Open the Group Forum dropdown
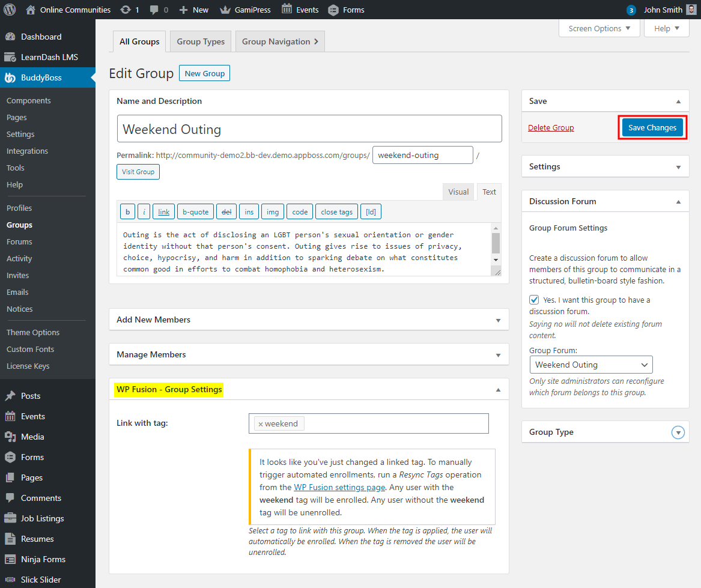 coord(590,365)
